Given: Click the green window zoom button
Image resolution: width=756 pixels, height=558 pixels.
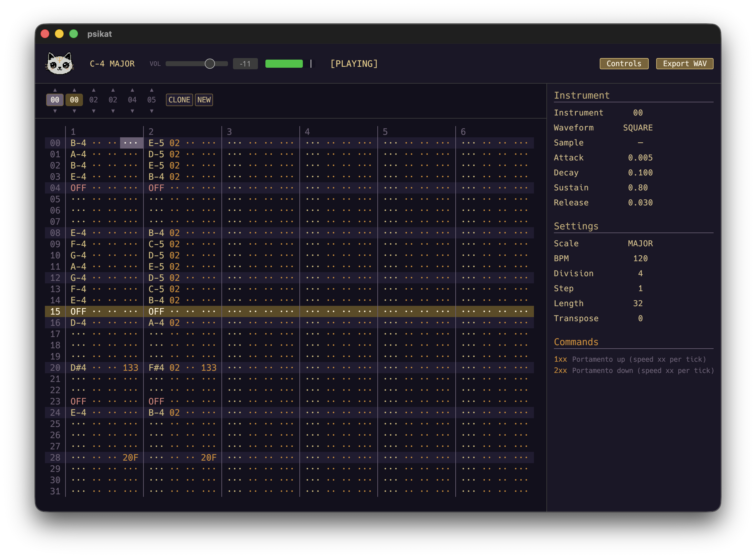Looking at the screenshot, I should coord(74,34).
